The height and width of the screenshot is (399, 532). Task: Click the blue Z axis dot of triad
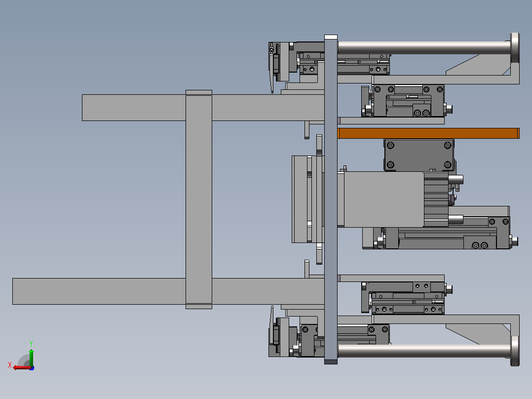click(32, 368)
